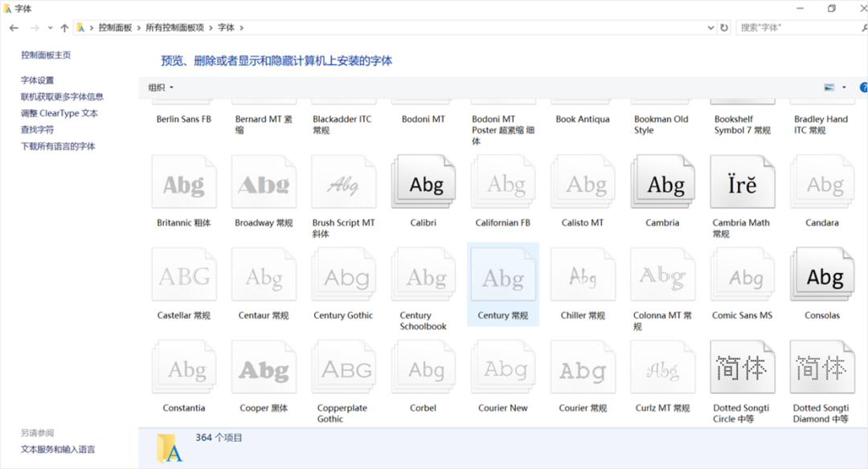868x469 pixels.
Task: Click the font label Bradley Hand ITC 常规
Action: 821,124
